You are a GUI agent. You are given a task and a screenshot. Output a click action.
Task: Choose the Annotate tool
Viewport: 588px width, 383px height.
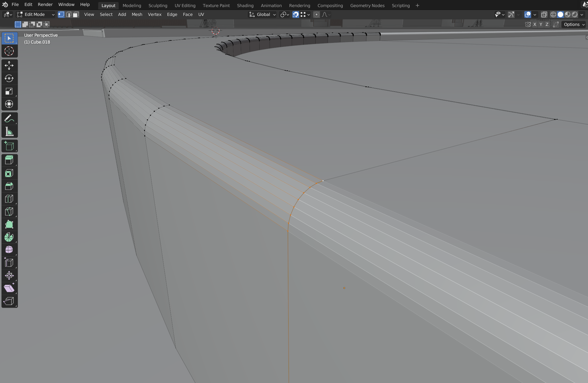click(9, 118)
